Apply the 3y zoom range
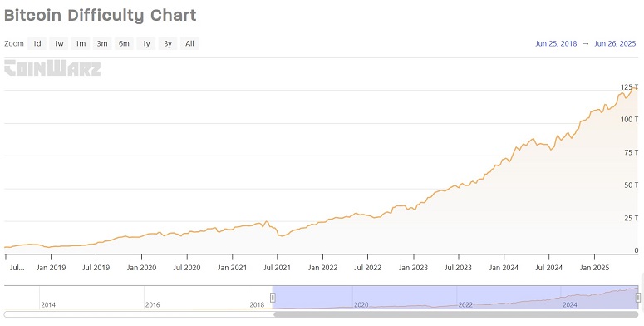Viewport: 644px width, 326px height. pyautogui.click(x=168, y=43)
